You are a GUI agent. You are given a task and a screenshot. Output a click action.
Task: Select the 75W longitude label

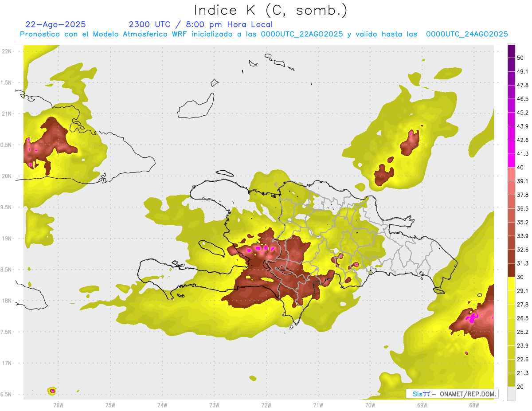110,405
